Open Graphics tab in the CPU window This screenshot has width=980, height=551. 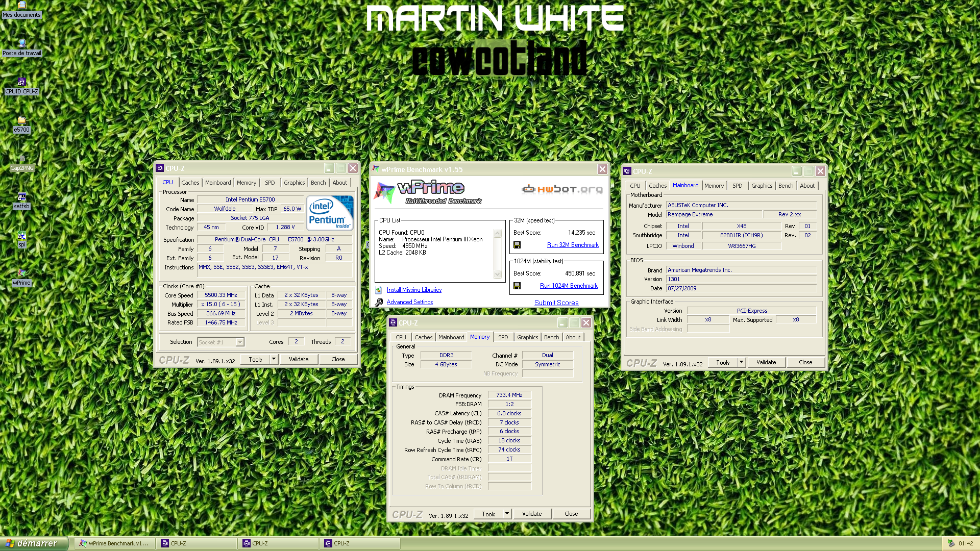[295, 183]
